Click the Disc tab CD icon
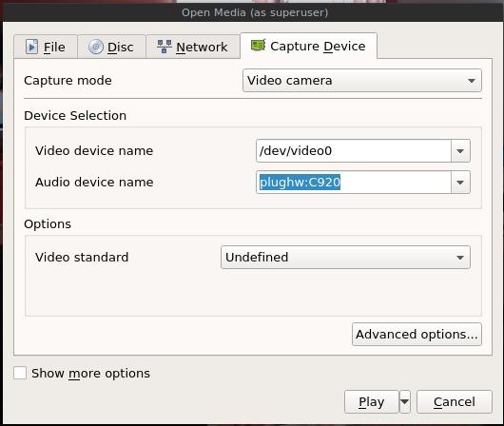 (96, 47)
